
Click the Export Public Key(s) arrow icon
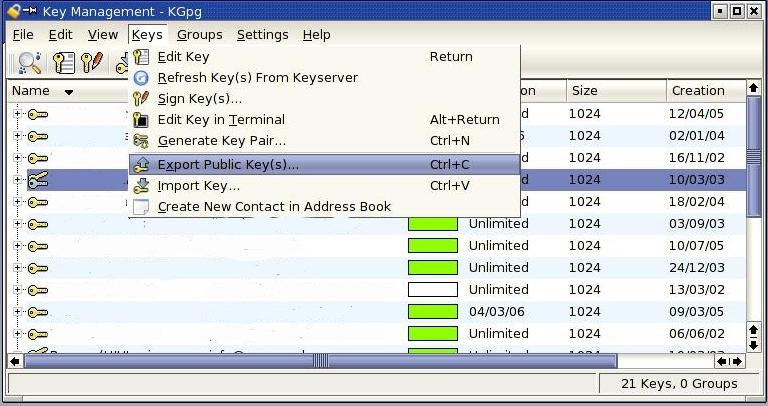pyautogui.click(x=141, y=165)
